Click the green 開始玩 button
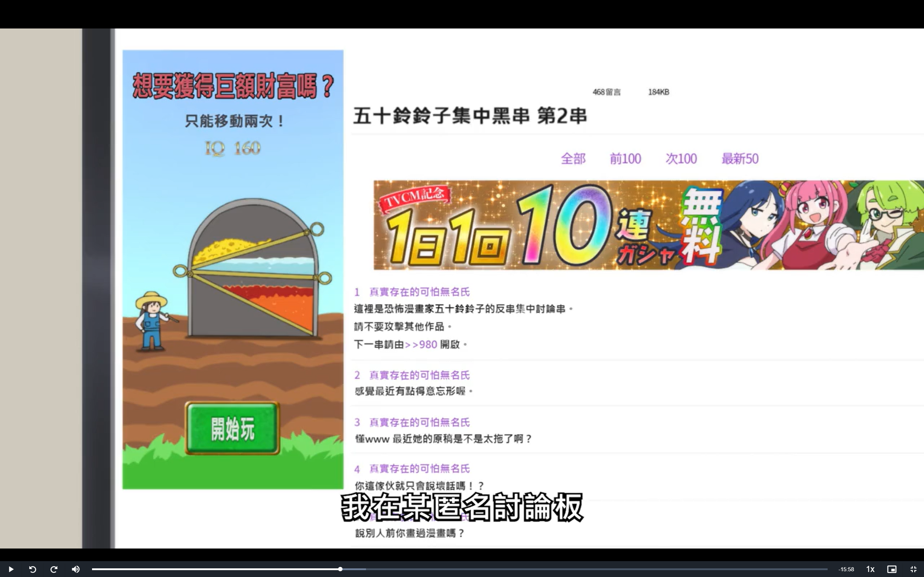Screen dimensions: 924x577 pos(232,428)
